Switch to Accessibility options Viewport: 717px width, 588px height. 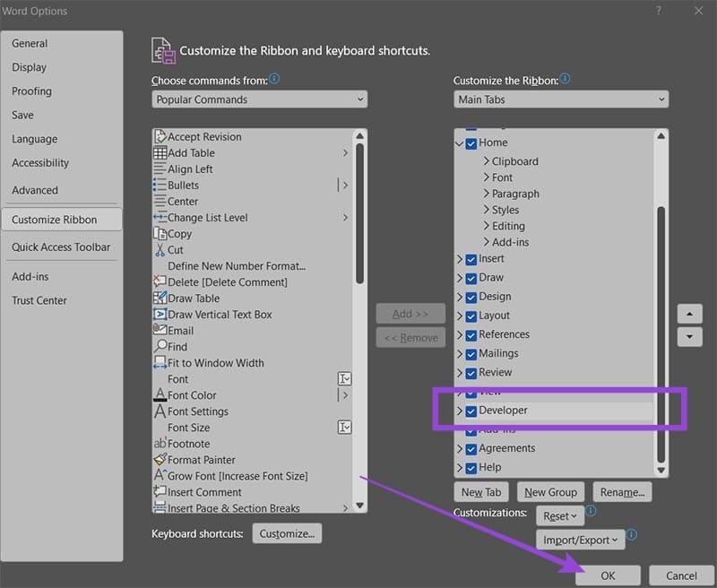pos(40,163)
